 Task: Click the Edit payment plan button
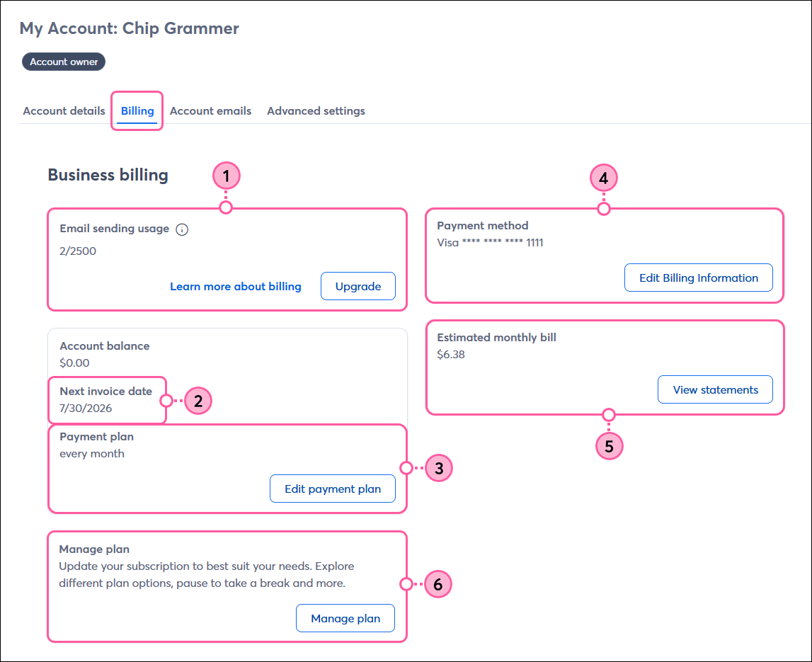333,489
